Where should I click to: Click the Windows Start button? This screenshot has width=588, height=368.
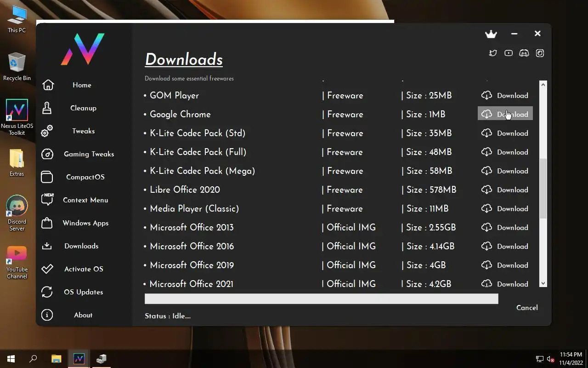click(x=11, y=359)
